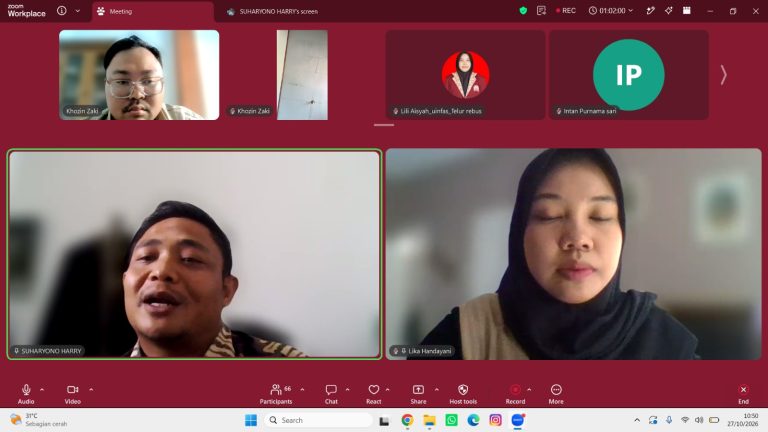The height and width of the screenshot is (432, 768).
Task: Expand the participants options arrow
Action: click(x=302, y=390)
